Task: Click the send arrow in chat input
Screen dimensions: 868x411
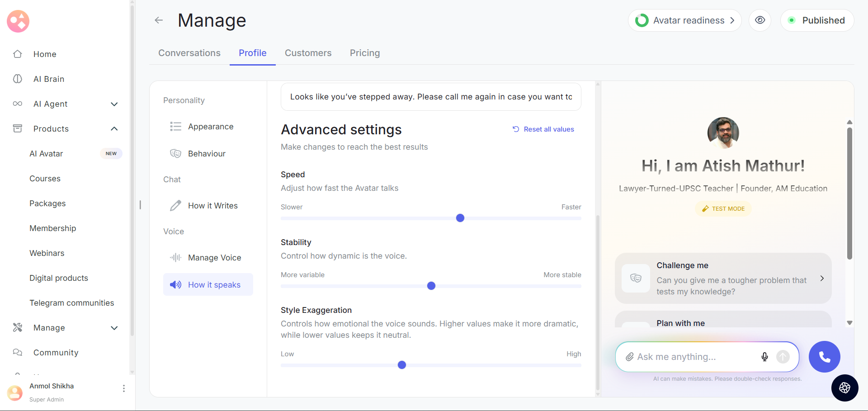Action: pyautogui.click(x=783, y=357)
